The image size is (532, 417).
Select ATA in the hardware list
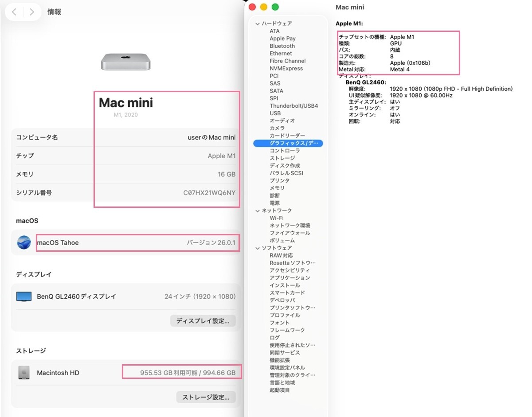coord(274,31)
